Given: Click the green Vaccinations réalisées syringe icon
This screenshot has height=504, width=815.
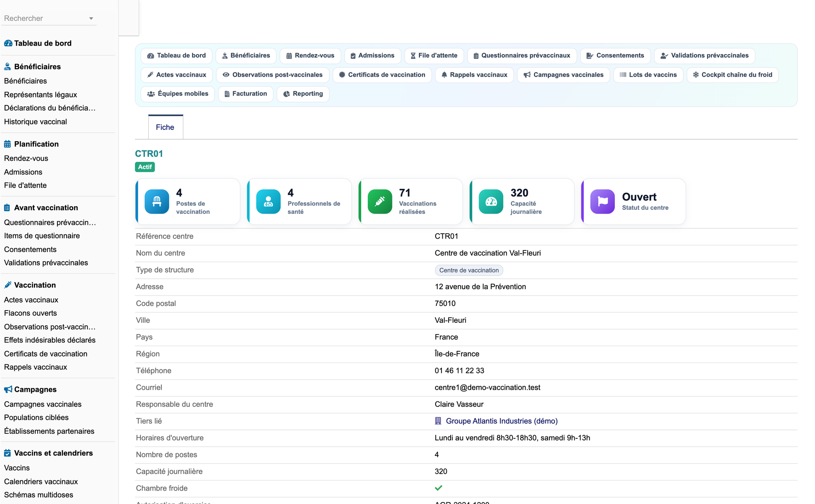Looking at the screenshot, I should [379, 202].
